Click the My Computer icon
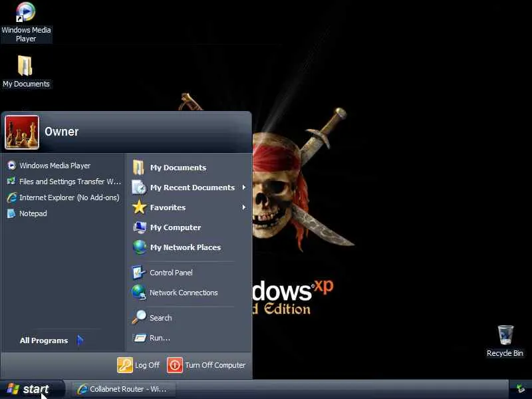This screenshot has width=532, height=399. [140, 227]
